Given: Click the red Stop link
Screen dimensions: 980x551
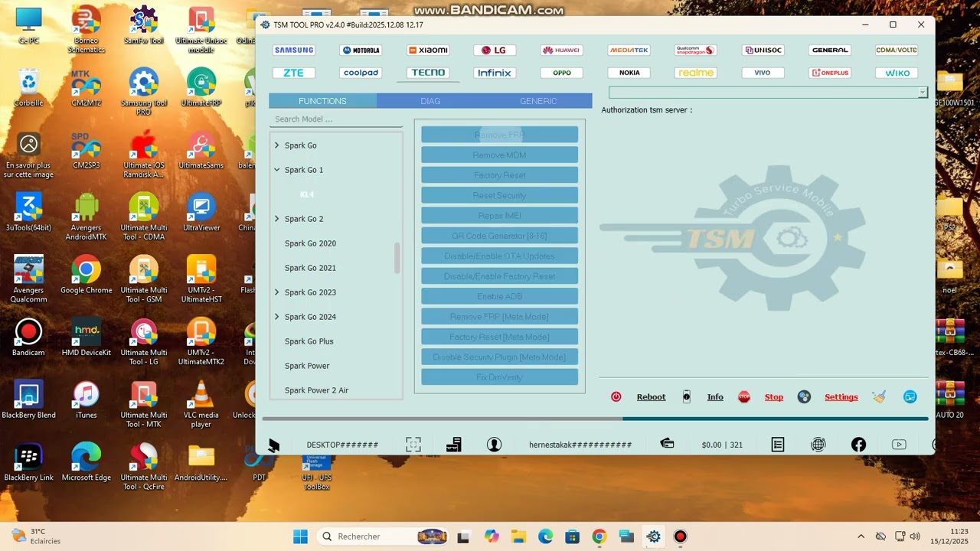Looking at the screenshot, I should (x=774, y=397).
